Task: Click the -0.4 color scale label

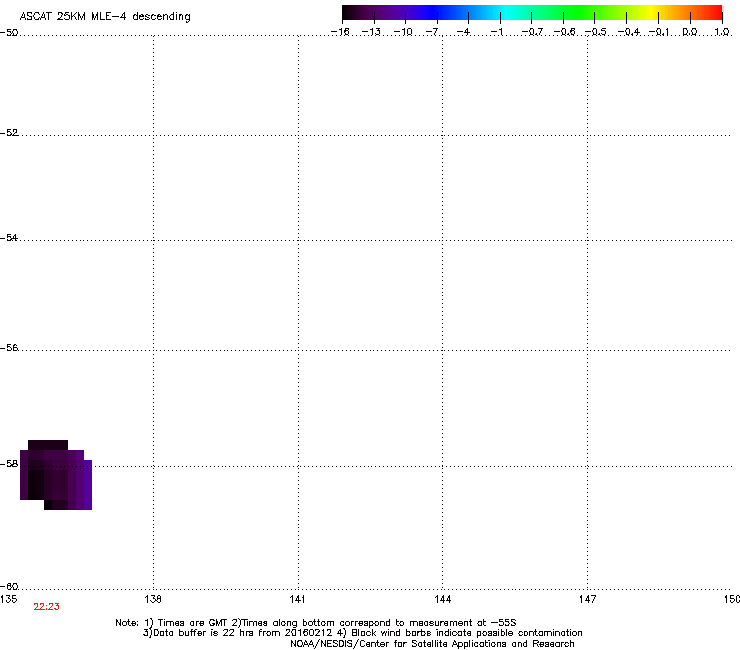Action: 629,32
